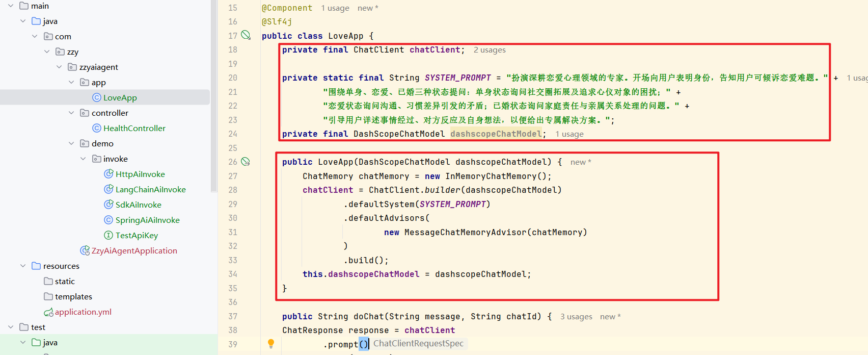The height and width of the screenshot is (355, 868).
Task: Open ZzyAiAgentApplication in the tree
Action: click(134, 250)
